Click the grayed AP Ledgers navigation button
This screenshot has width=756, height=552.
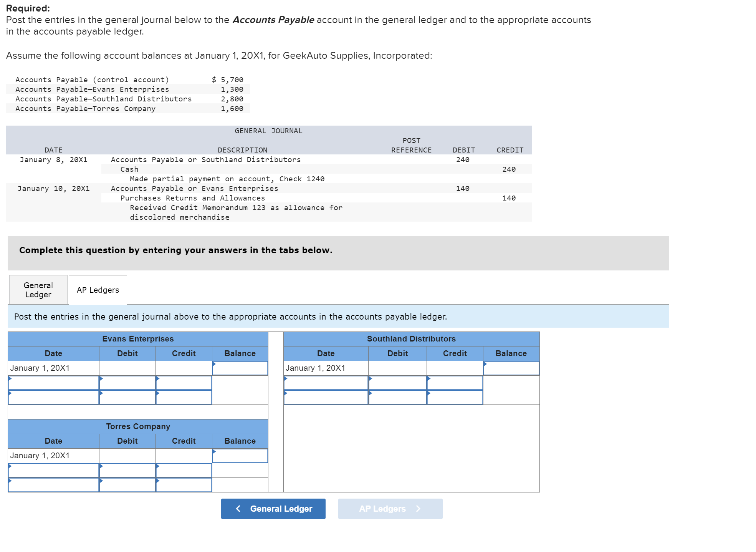(390, 508)
